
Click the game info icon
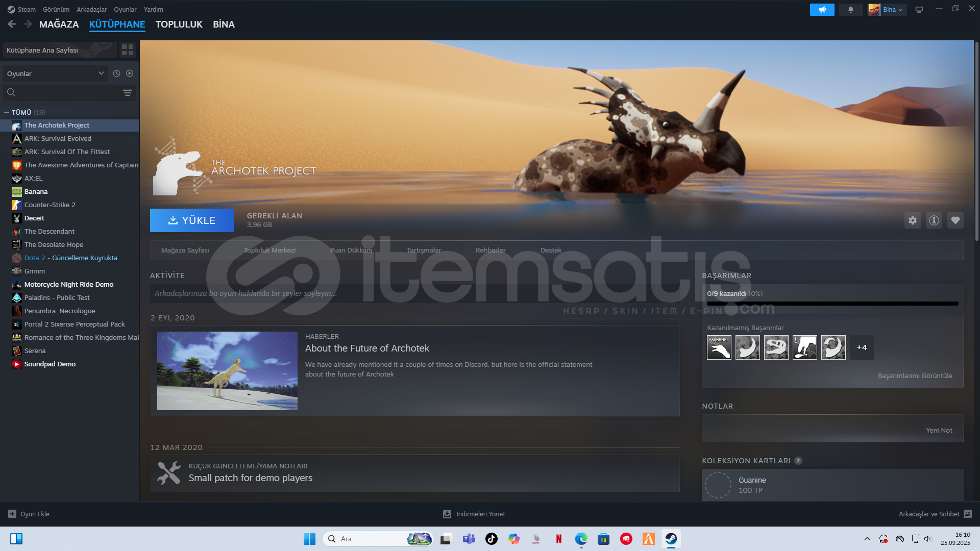934,220
